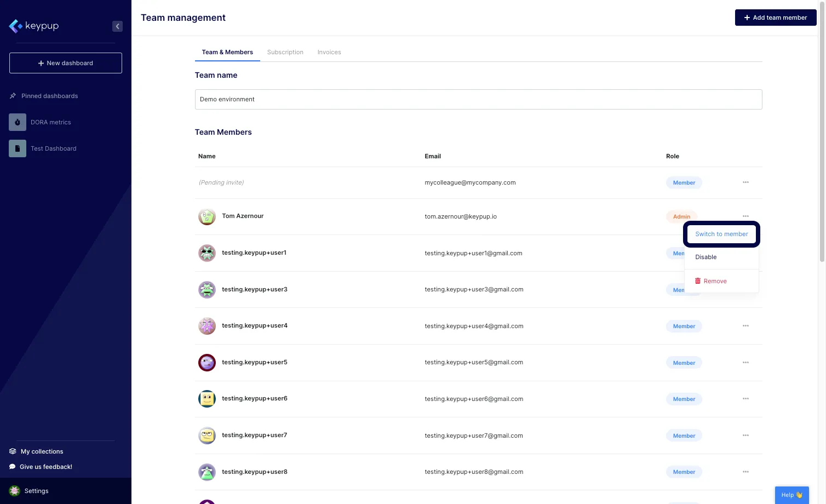This screenshot has width=826, height=504.
Task: Click the Give us feedback chat icon
Action: click(12, 466)
